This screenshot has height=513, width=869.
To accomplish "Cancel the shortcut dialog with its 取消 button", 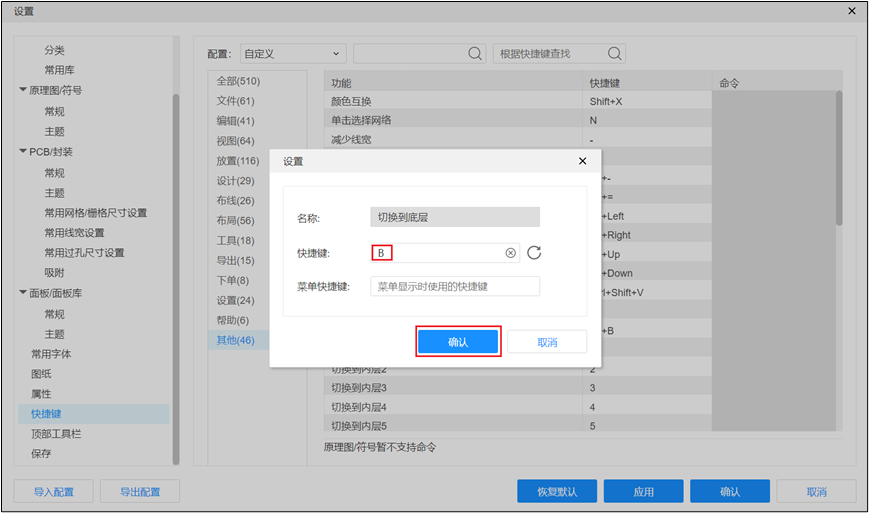I will click(x=547, y=342).
